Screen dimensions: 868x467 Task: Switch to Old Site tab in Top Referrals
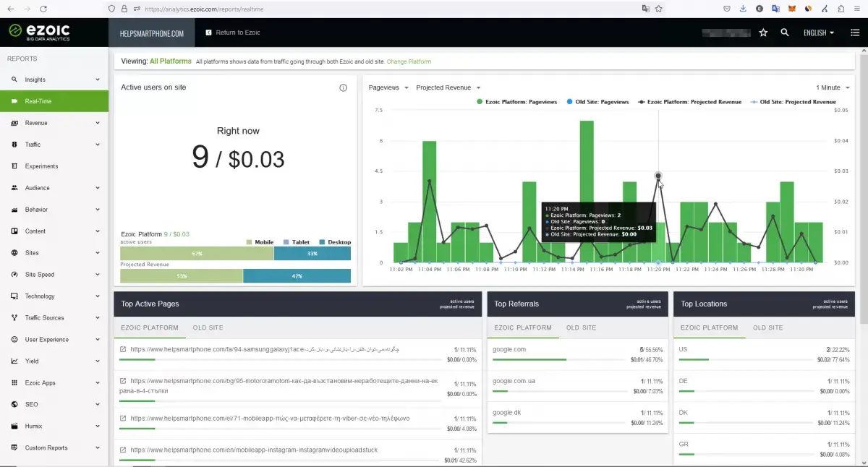click(582, 327)
